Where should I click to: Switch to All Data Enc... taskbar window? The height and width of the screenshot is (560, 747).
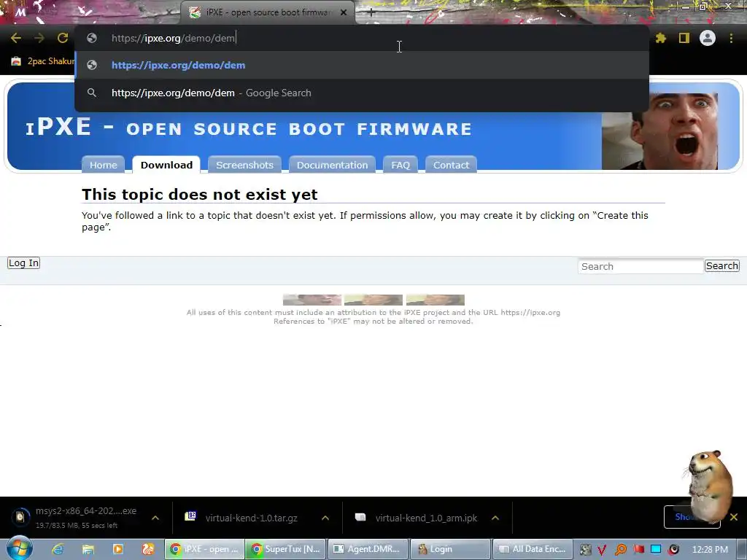point(532,549)
